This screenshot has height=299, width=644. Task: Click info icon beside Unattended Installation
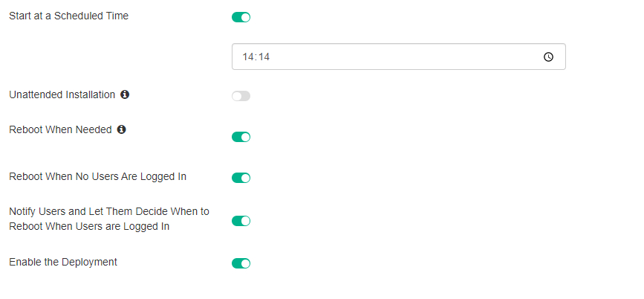pyautogui.click(x=125, y=94)
